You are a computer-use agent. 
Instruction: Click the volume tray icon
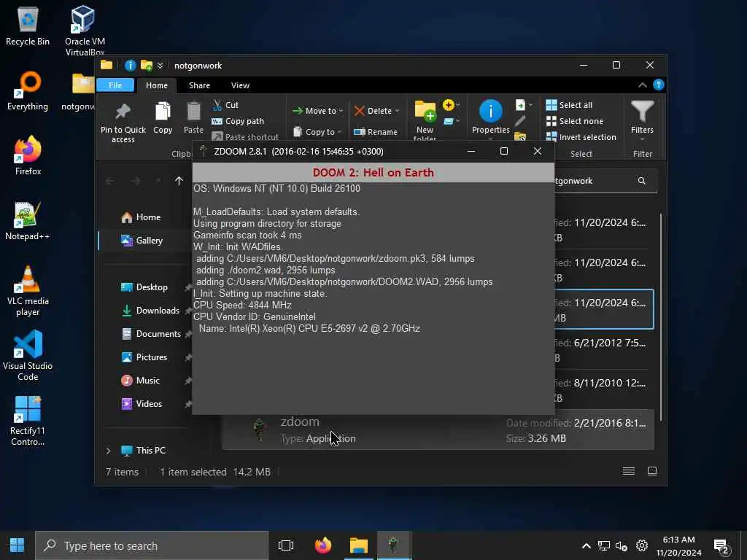click(622, 546)
